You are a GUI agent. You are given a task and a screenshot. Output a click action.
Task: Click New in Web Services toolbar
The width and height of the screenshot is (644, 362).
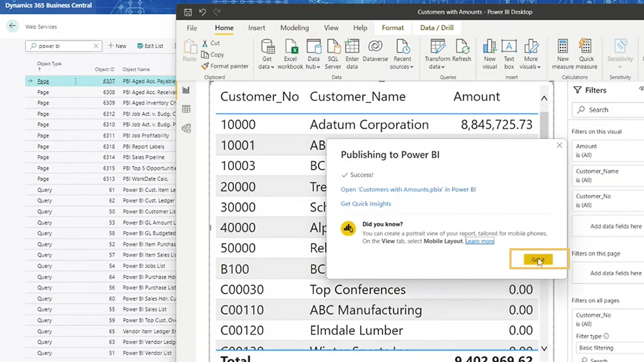[118, 46]
